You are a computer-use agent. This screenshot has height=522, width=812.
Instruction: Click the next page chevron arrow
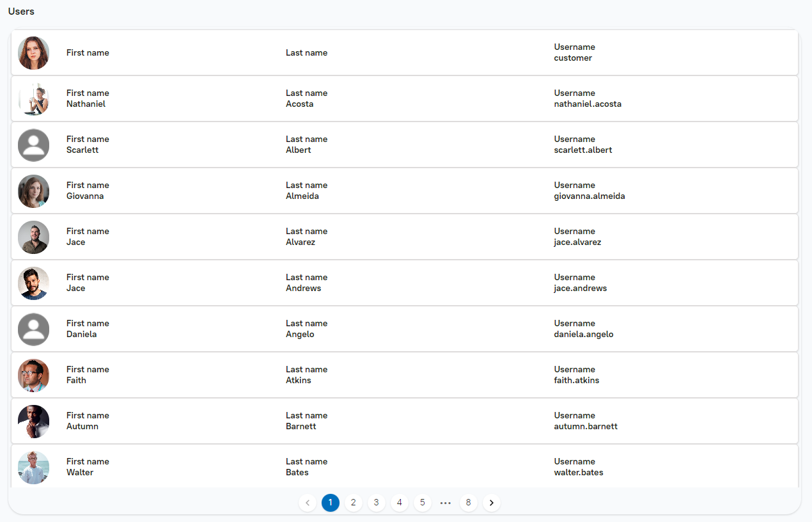tap(492, 503)
